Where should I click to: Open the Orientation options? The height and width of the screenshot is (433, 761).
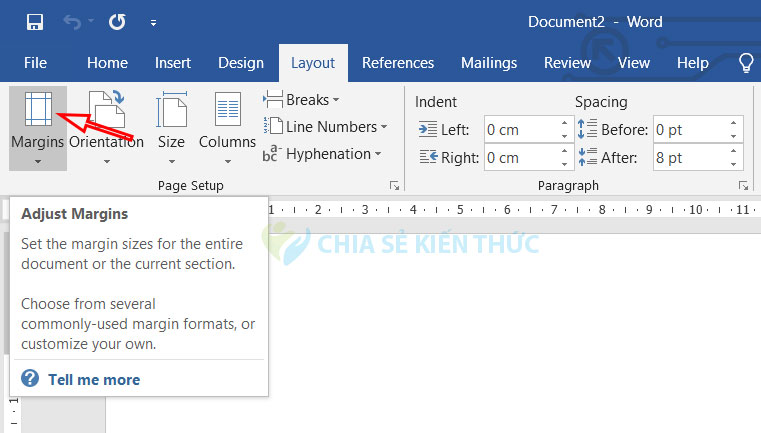click(x=106, y=127)
